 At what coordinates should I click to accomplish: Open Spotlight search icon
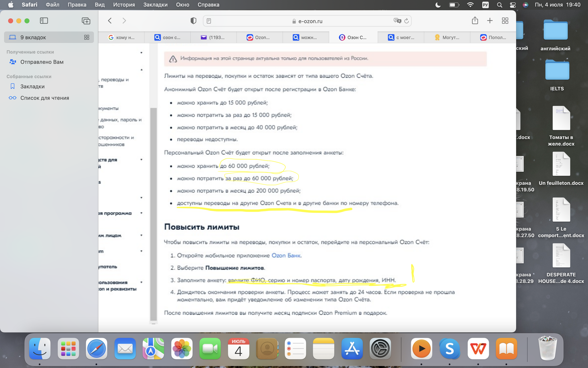[x=500, y=5]
